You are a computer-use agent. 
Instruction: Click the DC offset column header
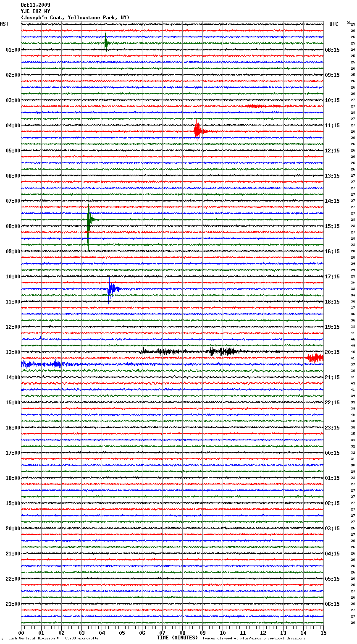[x=349, y=23]
